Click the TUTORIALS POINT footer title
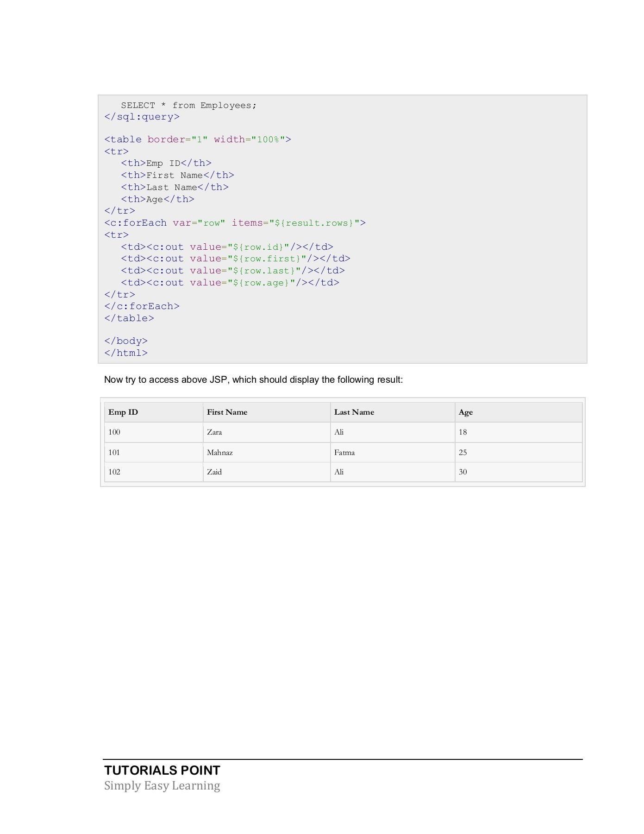This screenshot has width=644, height=834. (162, 770)
